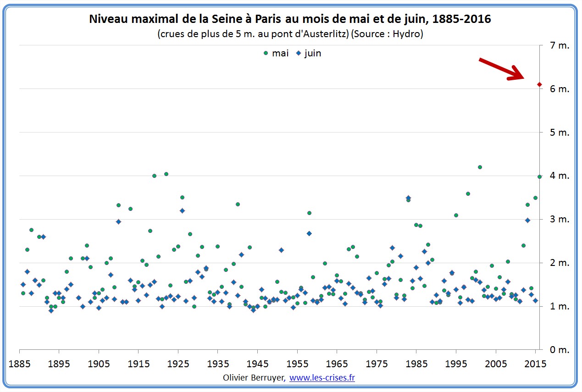Image resolution: width=582 pixels, height=392 pixels.
Task: Select the year 2005 on the x-axis
Action: point(496,364)
